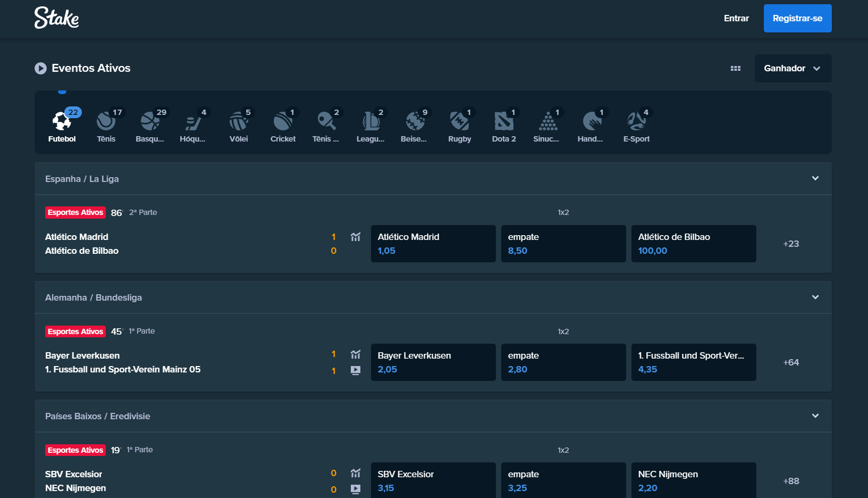Collapse the Alemanha / Bundesliga section
Screen dimensions: 868x498
(x=815, y=297)
